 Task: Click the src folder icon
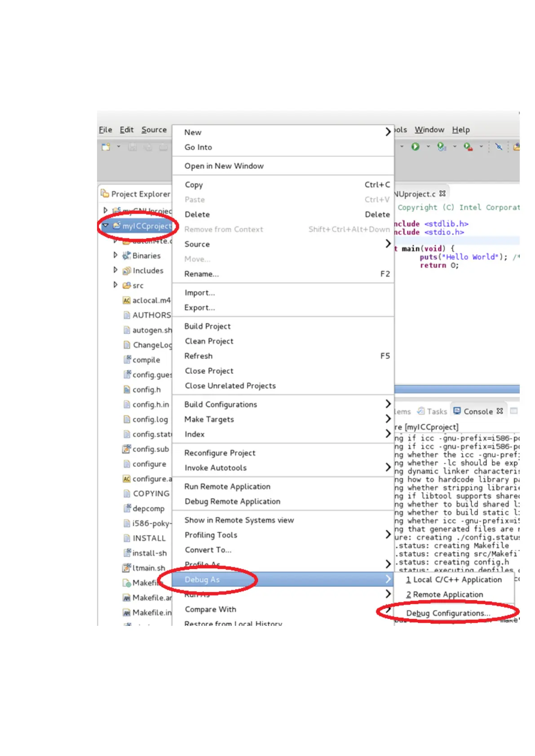(x=127, y=285)
